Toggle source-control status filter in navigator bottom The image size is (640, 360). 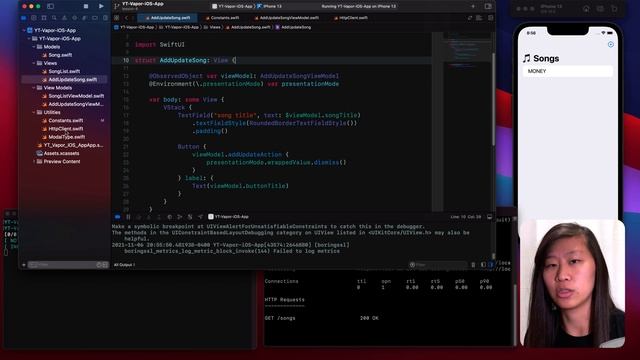click(105, 265)
